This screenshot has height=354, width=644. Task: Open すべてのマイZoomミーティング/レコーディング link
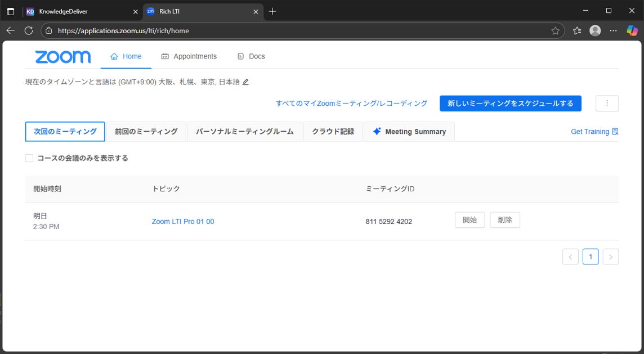352,104
